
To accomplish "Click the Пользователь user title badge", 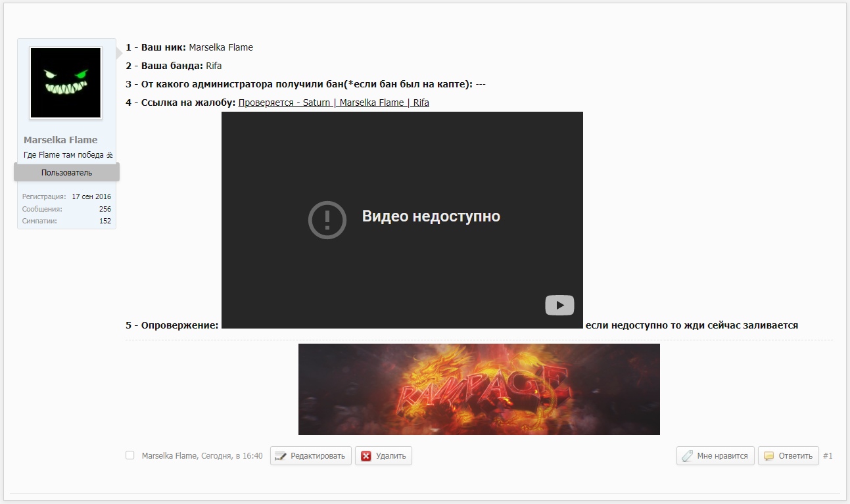I will [x=66, y=173].
